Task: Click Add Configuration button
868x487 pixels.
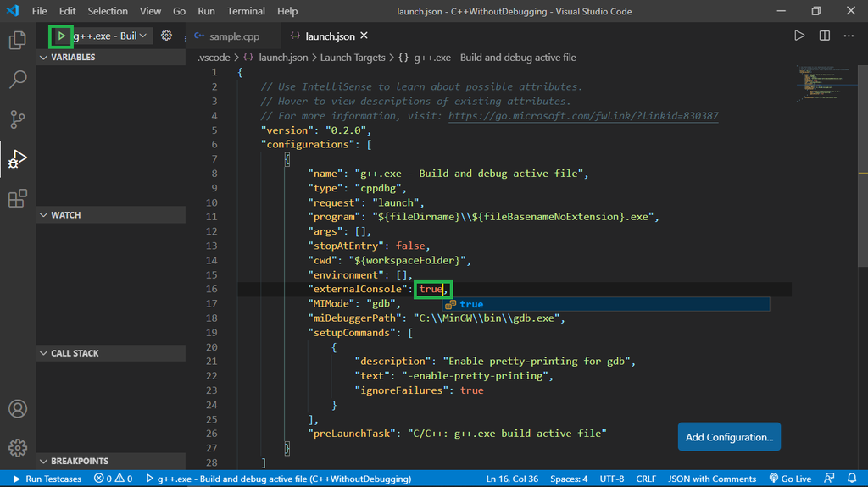Action: click(x=729, y=437)
